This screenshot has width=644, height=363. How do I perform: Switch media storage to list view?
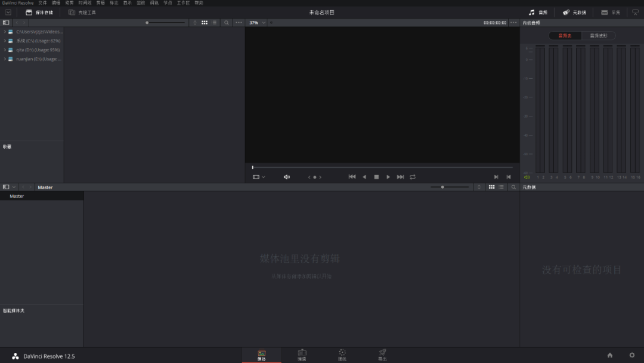click(214, 23)
